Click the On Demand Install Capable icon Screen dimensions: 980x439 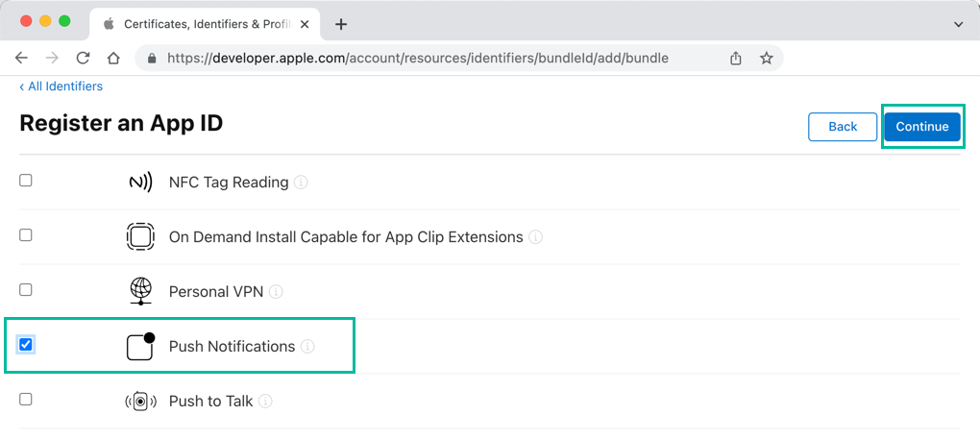pos(140,236)
